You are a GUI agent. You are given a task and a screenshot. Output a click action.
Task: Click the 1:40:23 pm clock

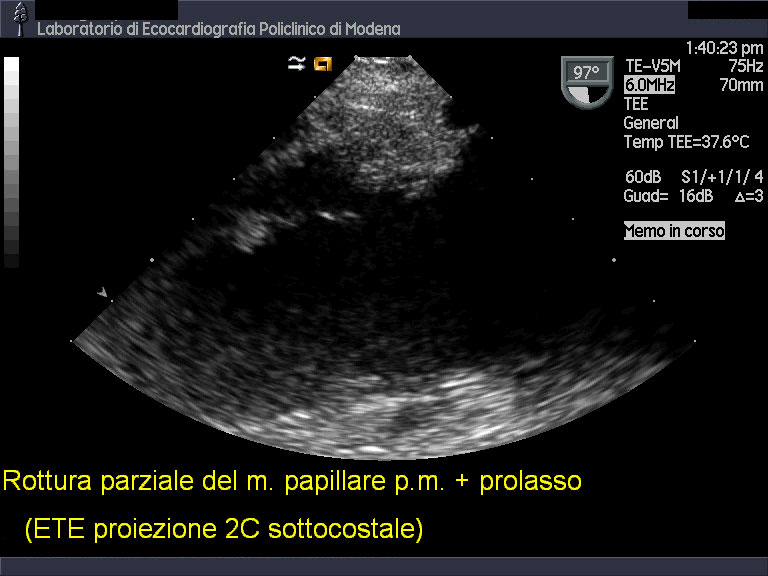coord(724,48)
